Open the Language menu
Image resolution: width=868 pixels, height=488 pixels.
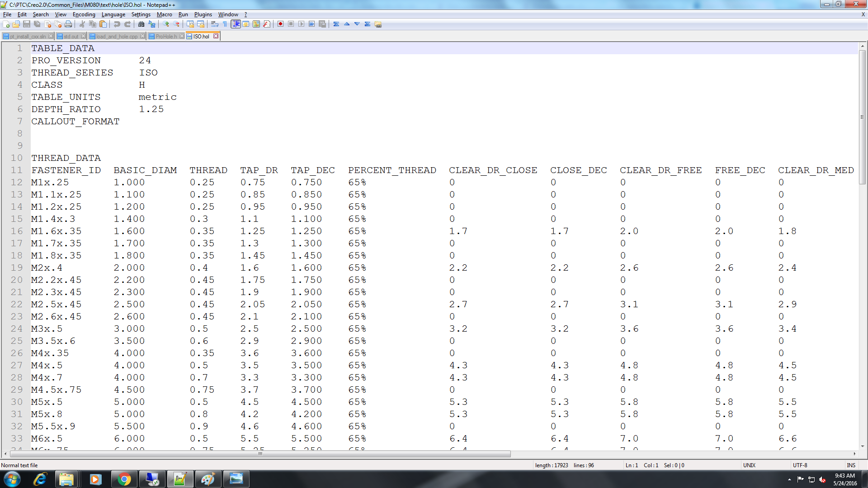tap(113, 14)
